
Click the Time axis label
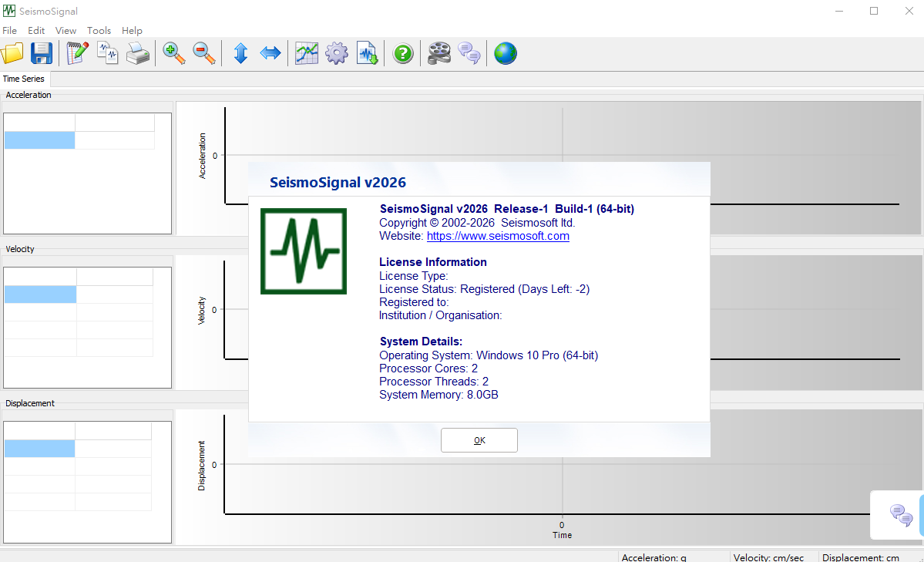(x=562, y=535)
